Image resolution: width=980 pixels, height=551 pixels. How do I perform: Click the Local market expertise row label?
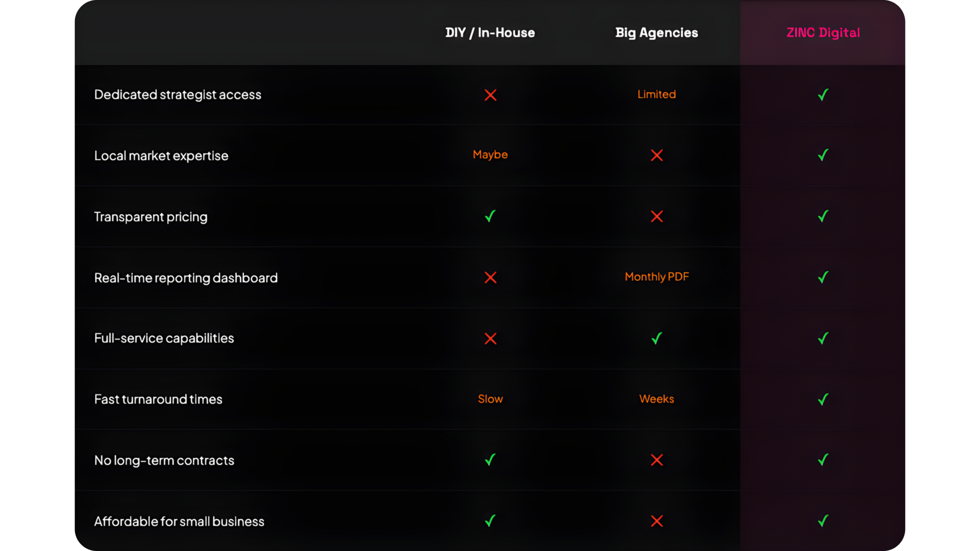[161, 156]
